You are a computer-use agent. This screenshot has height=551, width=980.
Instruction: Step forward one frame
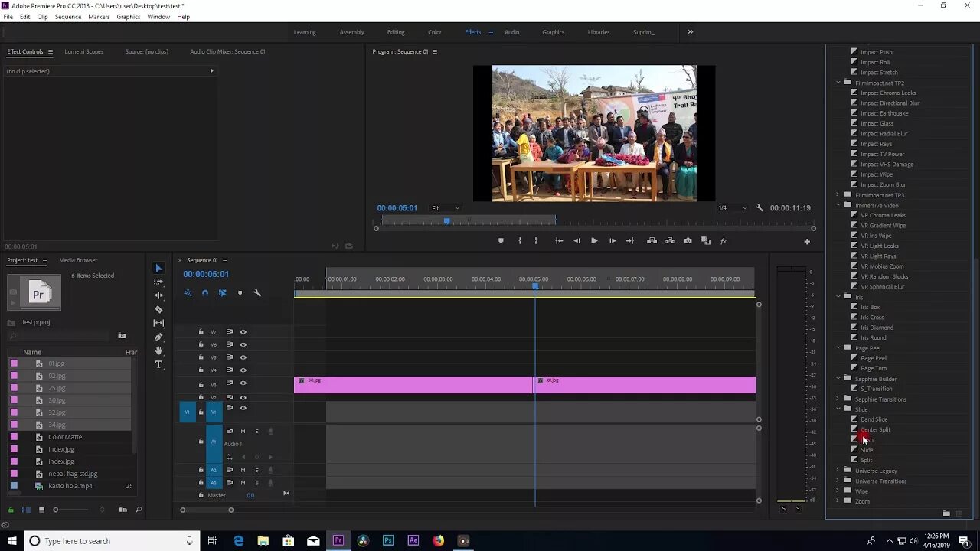(x=612, y=241)
